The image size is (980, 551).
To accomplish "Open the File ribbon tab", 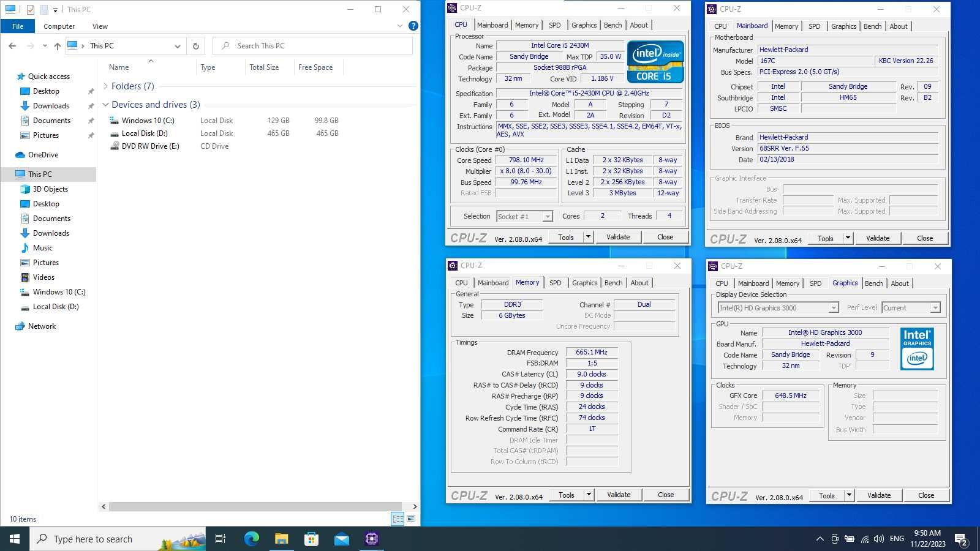I will click(18, 26).
